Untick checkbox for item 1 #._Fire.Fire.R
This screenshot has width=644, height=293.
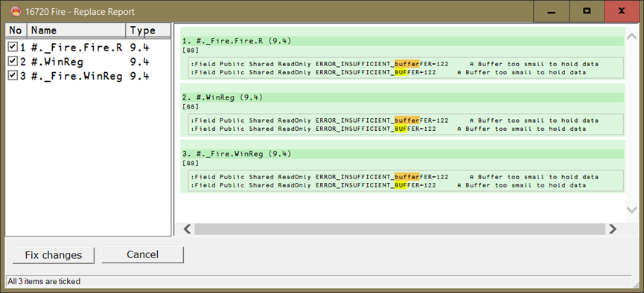(x=13, y=47)
